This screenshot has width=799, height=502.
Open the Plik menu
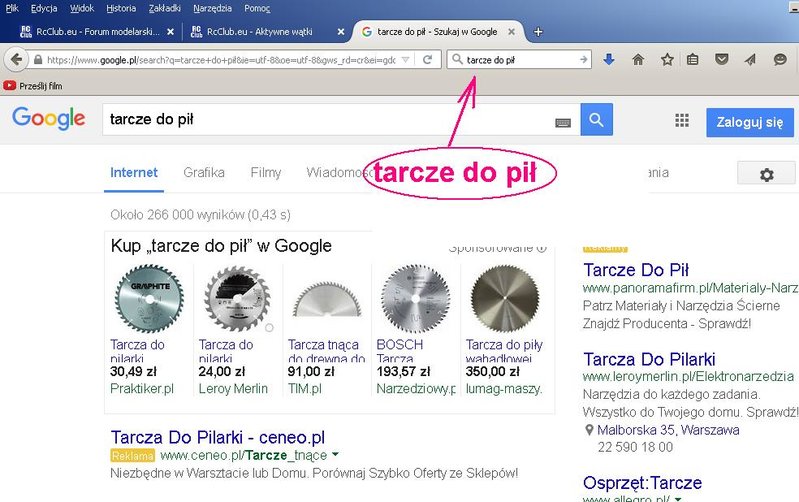click(x=12, y=8)
